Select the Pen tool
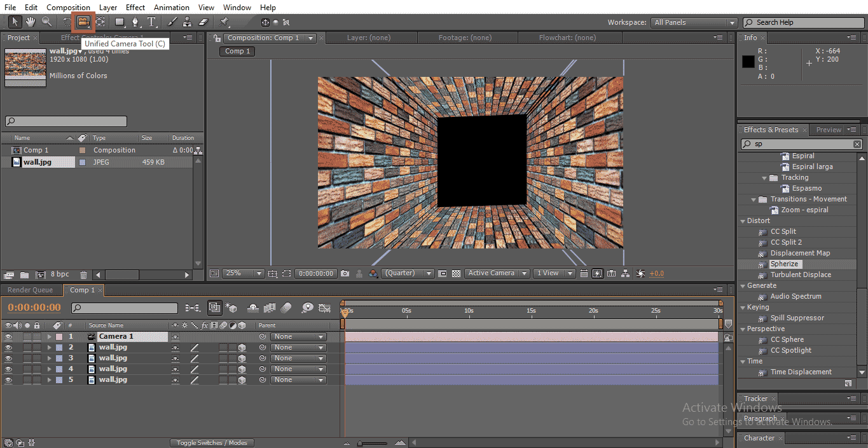 pos(135,22)
